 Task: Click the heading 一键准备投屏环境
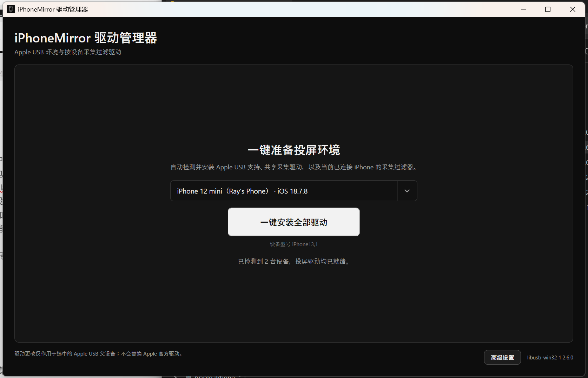pos(294,150)
